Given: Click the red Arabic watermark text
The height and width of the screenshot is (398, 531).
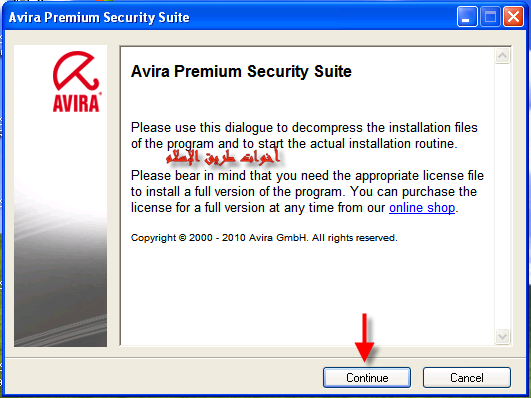Looking at the screenshot, I should [223, 157].
